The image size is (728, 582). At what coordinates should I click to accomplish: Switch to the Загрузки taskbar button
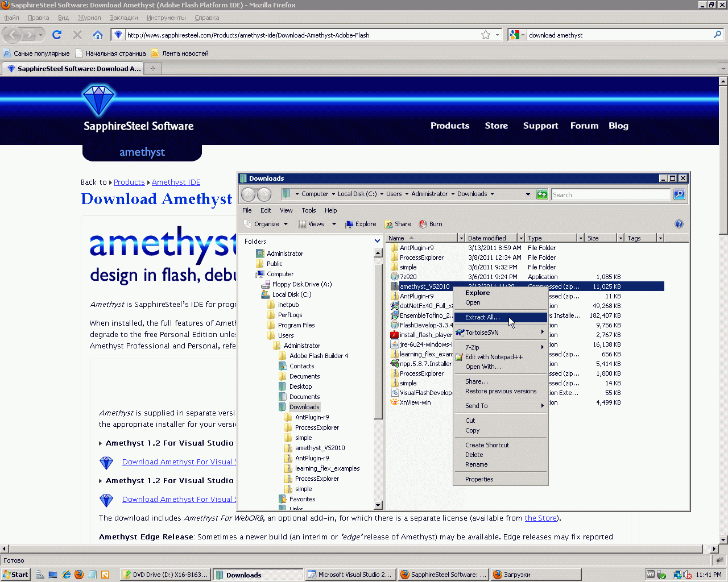pyautogui.click(x=536, y=575)
